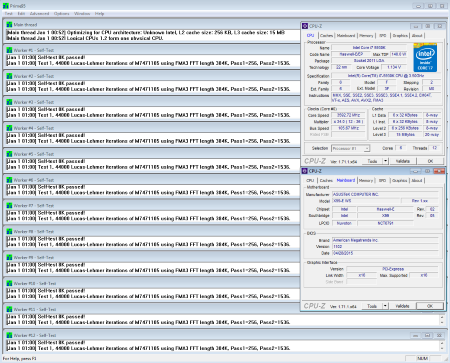This screenshot has height=363, width=450.
Task: Click the Worker #2 Self-Test window icon
Action: click(9, 76)
